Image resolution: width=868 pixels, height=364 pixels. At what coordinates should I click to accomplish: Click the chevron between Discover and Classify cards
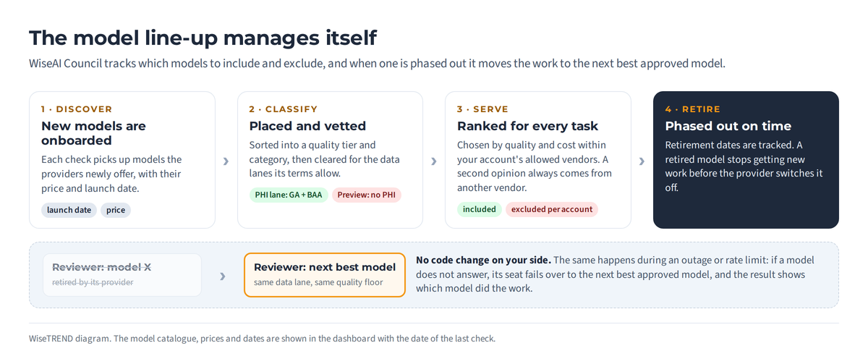(226, 161)
